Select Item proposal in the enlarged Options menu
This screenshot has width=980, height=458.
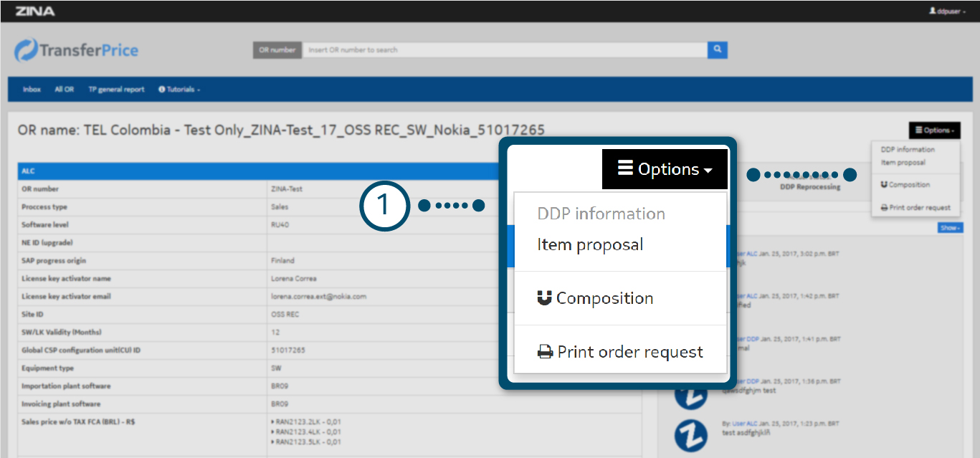[590, 245]
